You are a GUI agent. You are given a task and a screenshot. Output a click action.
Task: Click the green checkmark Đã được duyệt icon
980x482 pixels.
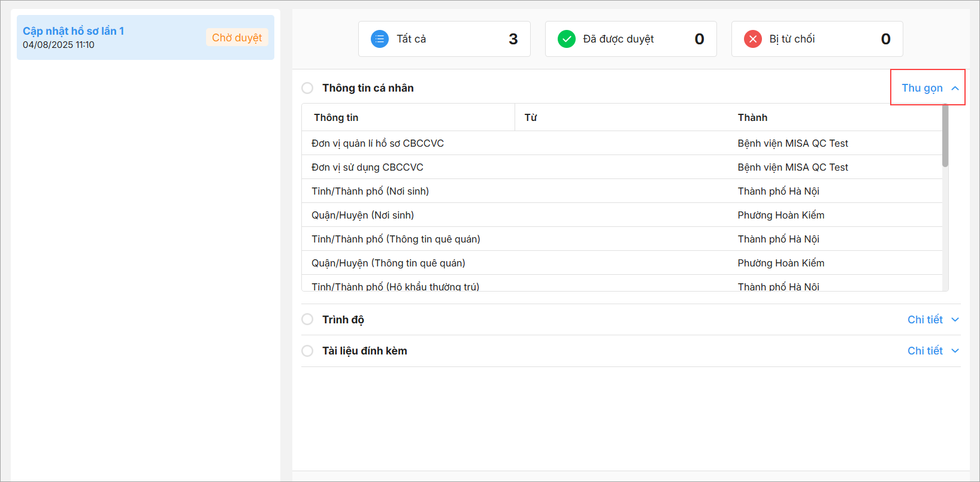coord(566,39)
